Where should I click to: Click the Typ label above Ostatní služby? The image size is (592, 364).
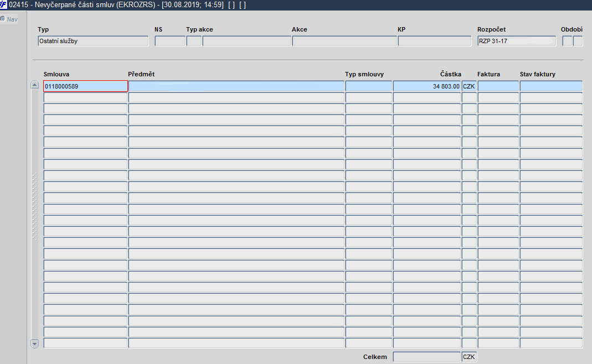pyautogui.click(x=43, y=29)
